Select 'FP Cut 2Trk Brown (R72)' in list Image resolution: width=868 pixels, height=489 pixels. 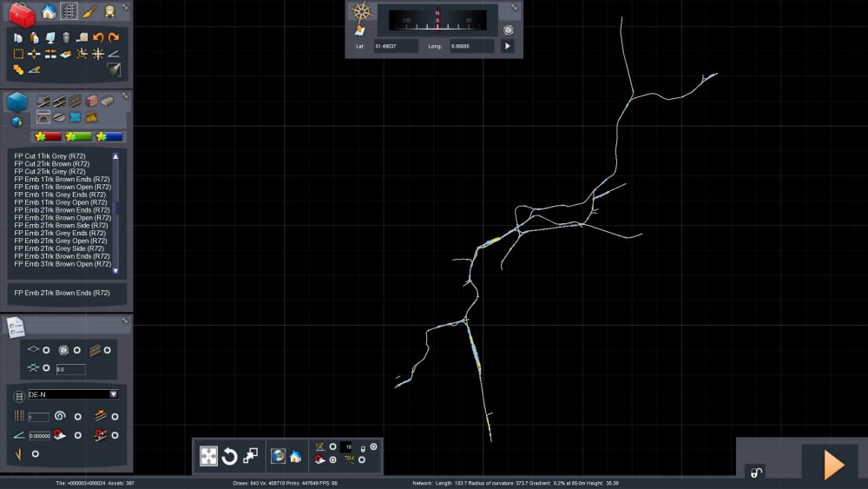tap(52, 163)
